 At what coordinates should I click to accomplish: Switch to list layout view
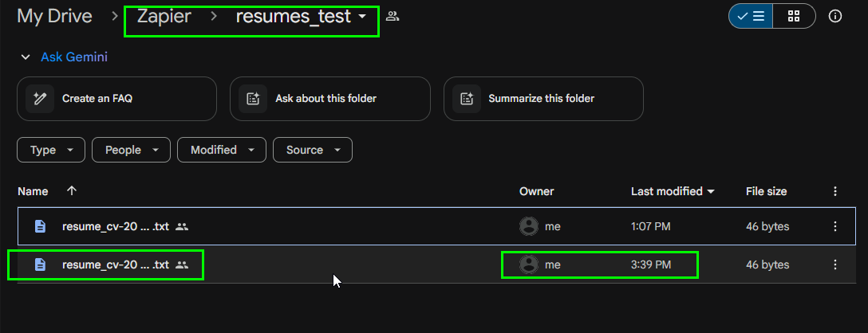pyautogui.click(x=750, y=16)
